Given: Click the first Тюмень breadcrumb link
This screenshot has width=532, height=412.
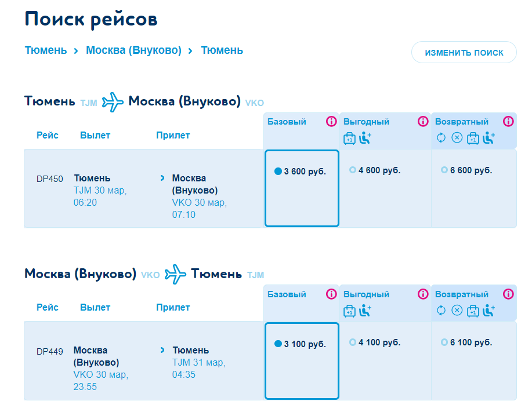Looking at the screenshot, I should pyautogui.click(x=46, y=50).
